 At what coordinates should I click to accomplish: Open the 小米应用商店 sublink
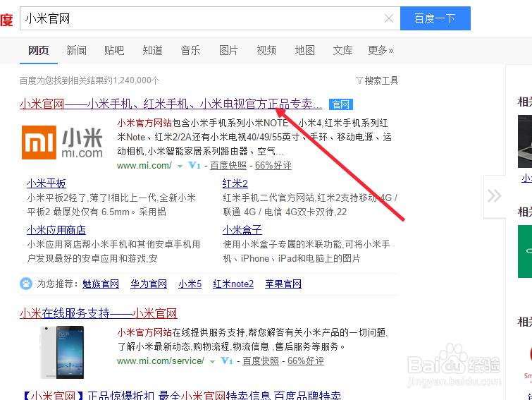pos(56,230)
